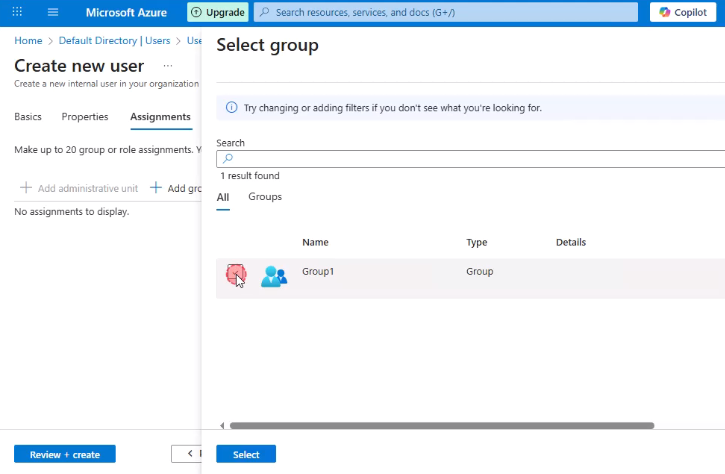
Task: Click the Add group plus button
Action: pyautogui.click(x=156, y=188)
